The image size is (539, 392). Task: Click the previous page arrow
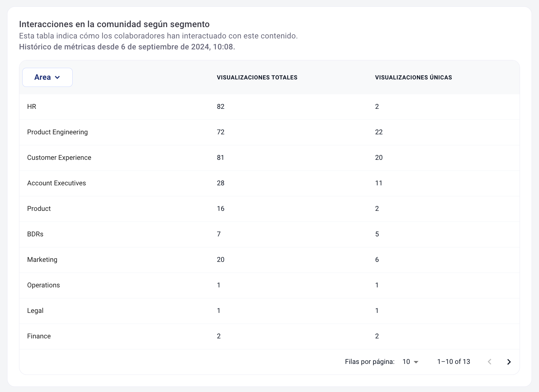[490, 362]
